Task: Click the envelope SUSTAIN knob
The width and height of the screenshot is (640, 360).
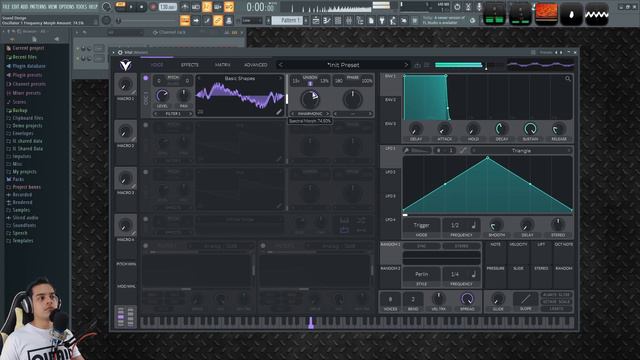Action: tap(530, 129)
